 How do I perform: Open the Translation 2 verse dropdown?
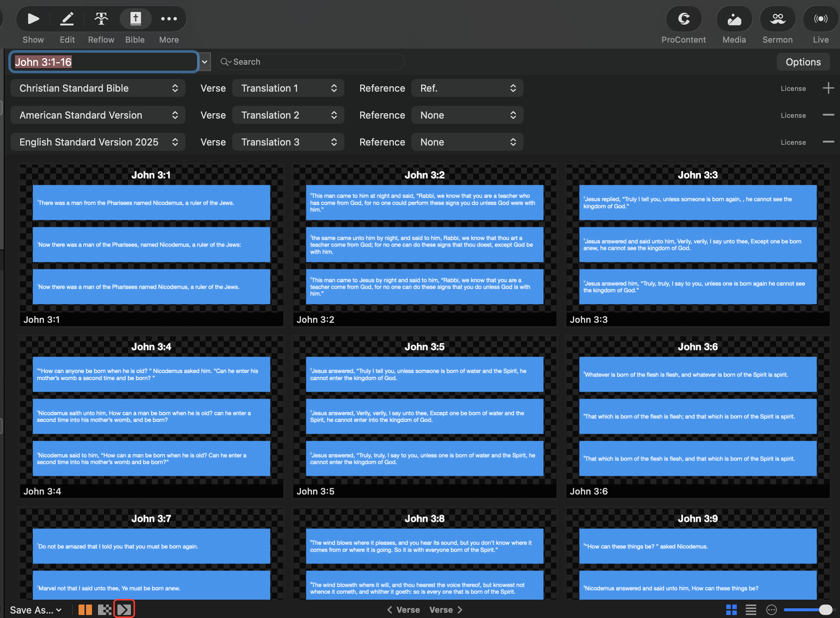coord(288,115)
